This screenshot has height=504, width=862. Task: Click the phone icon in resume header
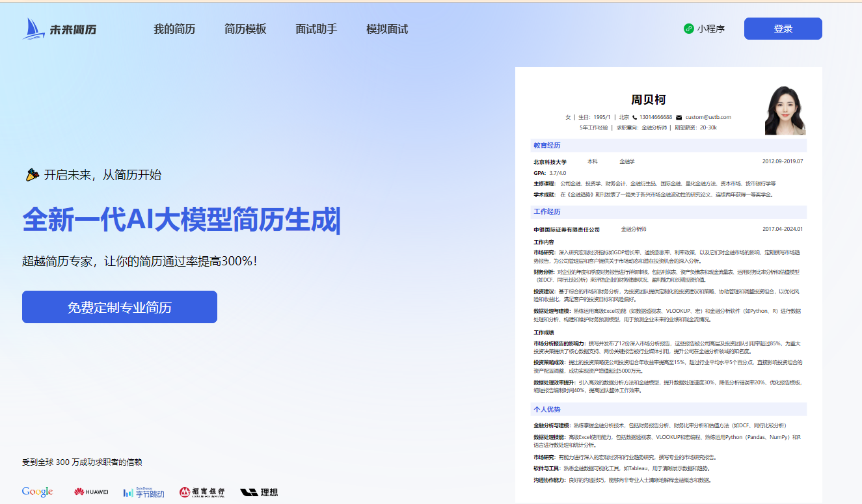(634, 117)
